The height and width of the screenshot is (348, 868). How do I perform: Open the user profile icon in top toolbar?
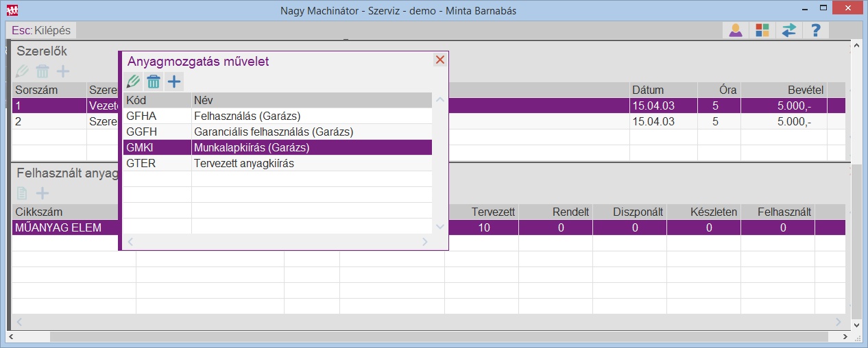coord(736,31)
